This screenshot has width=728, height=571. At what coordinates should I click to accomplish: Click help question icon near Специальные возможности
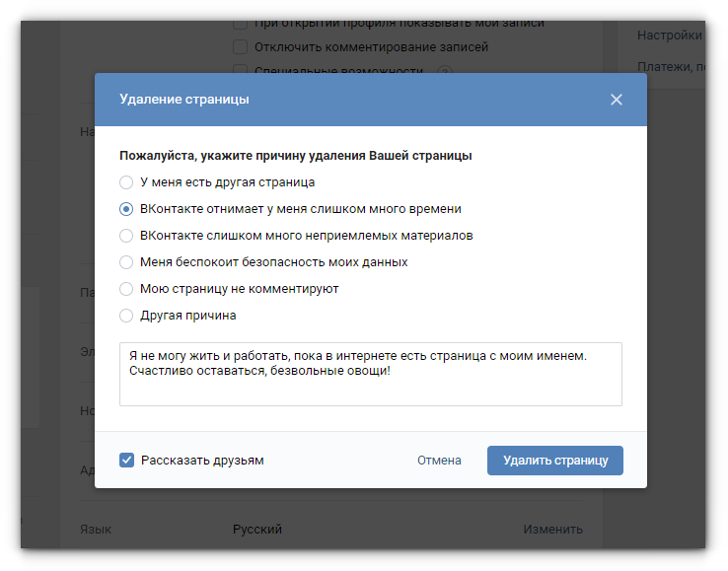[445, 71]
